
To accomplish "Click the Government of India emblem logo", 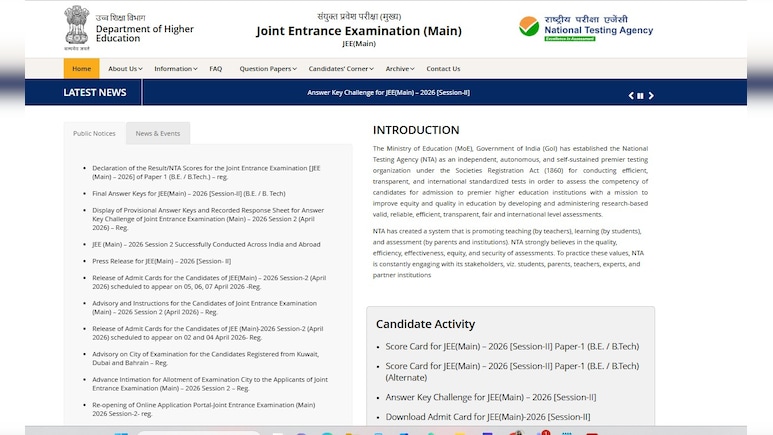I will coord(77,27).
